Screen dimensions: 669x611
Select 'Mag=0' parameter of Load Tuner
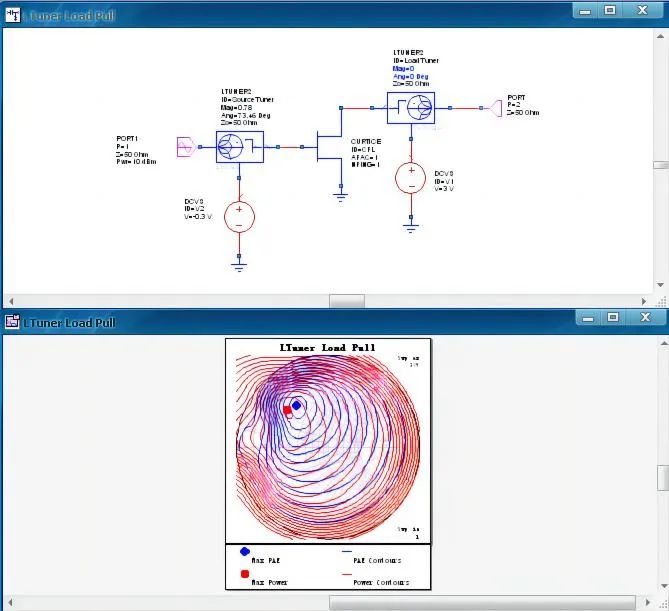click(x=403, y=69)
